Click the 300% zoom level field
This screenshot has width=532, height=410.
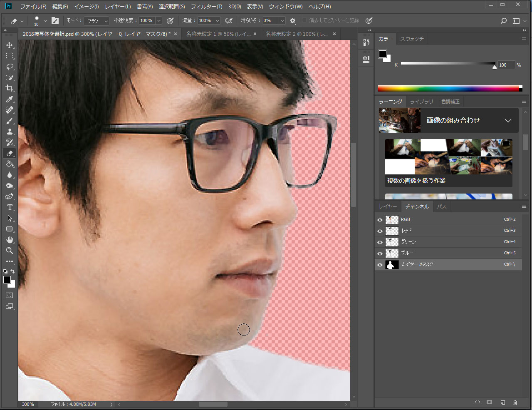[x=28, y=404]
